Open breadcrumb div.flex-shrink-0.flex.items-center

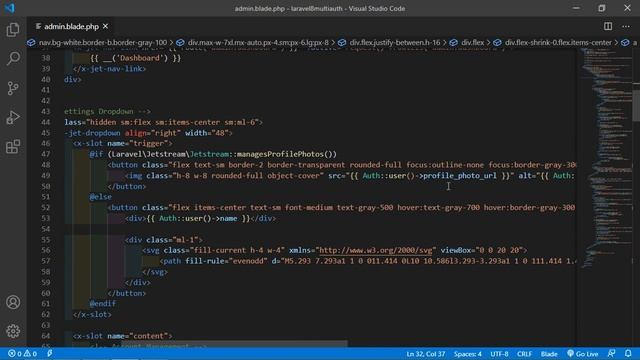click(x=558, y=42)
